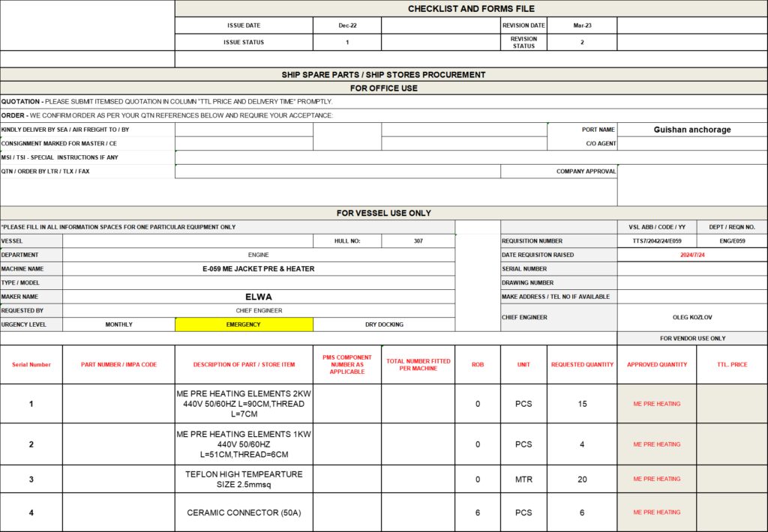Select the REQUESTED QUANTITY column header
The image size is (768, 532).
pos(581,365)
